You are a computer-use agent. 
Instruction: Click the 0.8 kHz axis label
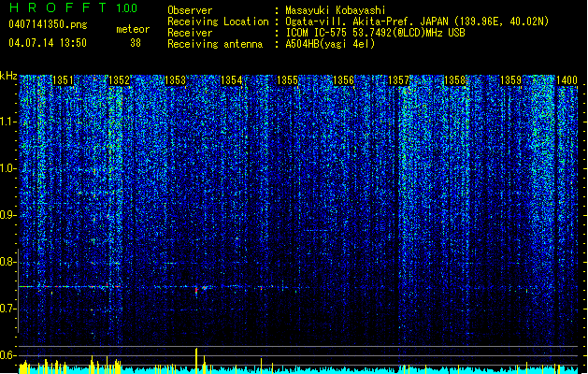click(x=7, y=262)
